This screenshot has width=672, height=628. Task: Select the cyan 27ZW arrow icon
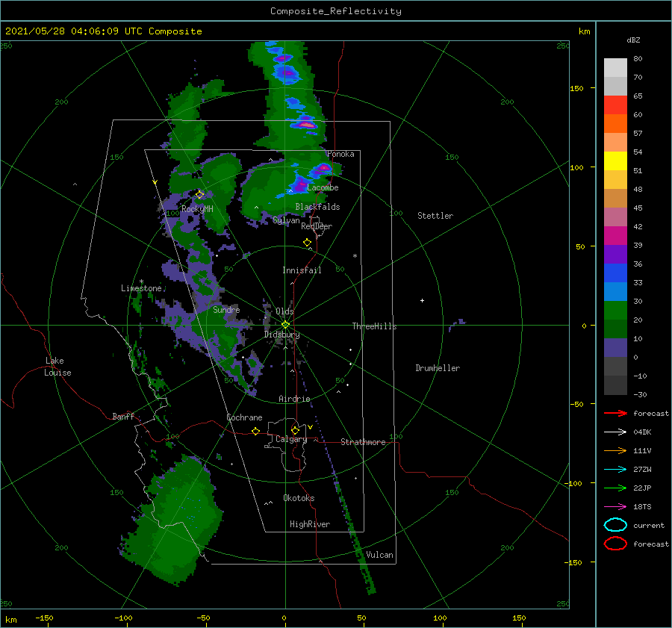[615, 470]
